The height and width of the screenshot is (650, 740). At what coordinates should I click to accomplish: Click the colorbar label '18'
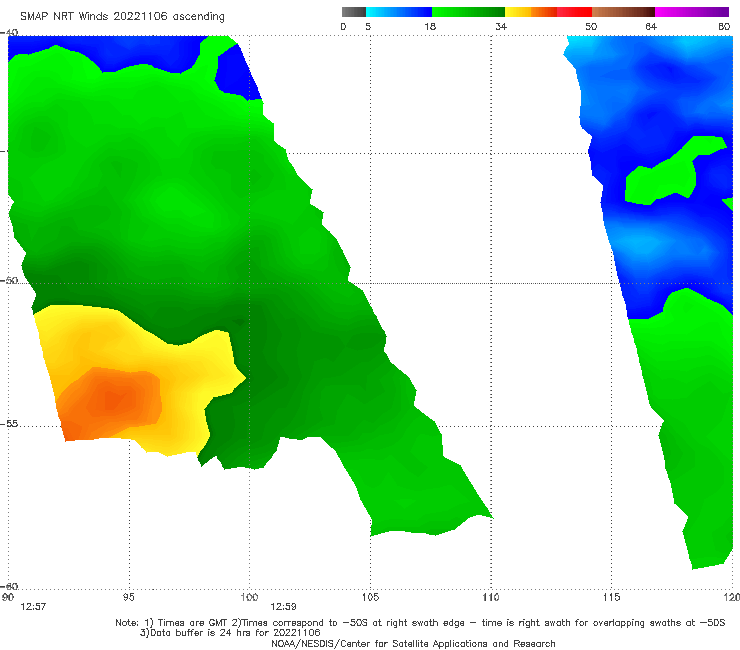click(430, 26)
